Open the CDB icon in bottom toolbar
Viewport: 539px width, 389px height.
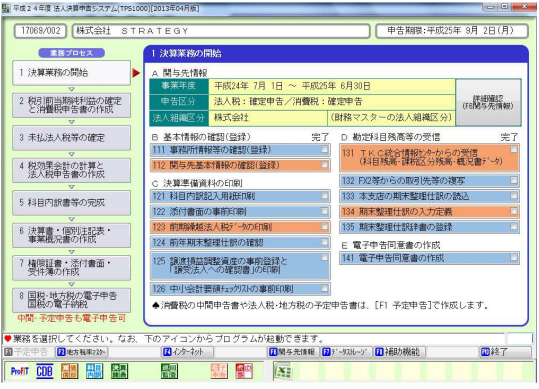45,371
